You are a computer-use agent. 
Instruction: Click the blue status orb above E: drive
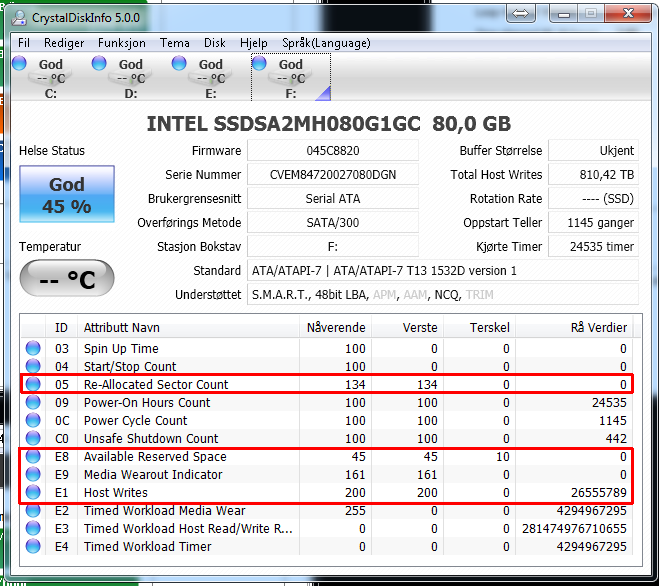click(x=179, y=63)
